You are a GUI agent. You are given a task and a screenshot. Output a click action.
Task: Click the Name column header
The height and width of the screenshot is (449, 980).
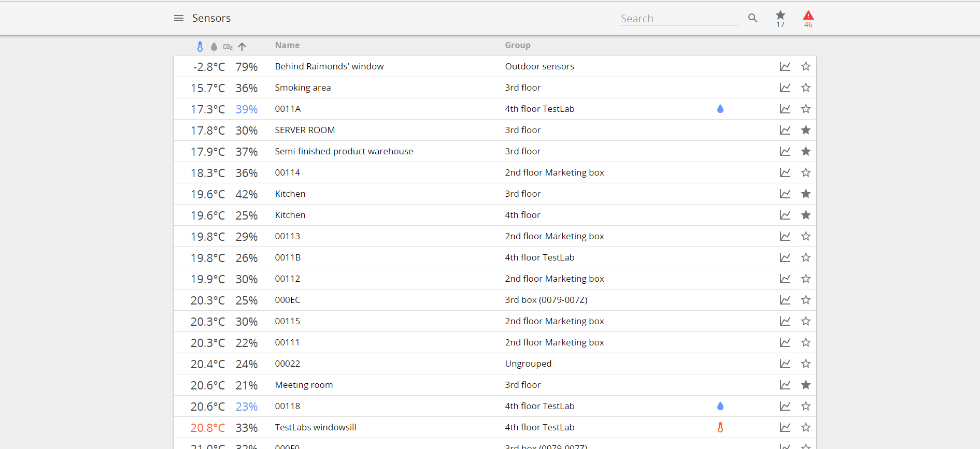288,46
